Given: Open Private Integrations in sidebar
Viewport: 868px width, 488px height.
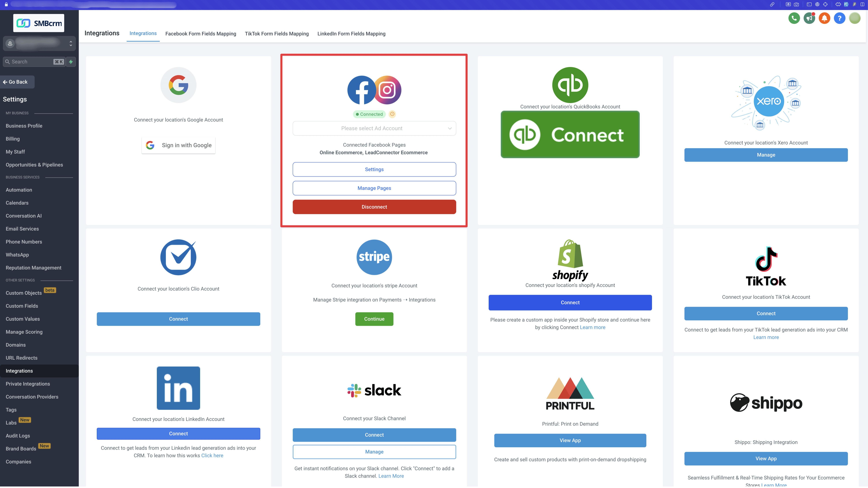Looking at the screenshot, I should pos(28,384).
